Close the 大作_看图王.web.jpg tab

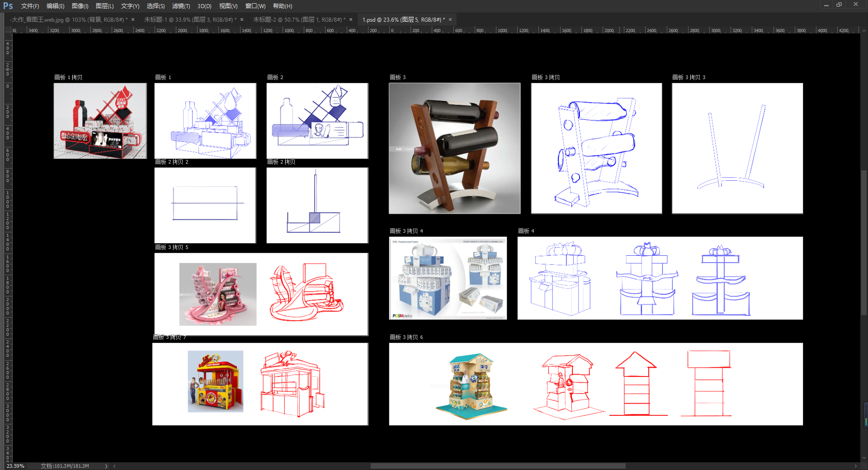click(133, 19)
